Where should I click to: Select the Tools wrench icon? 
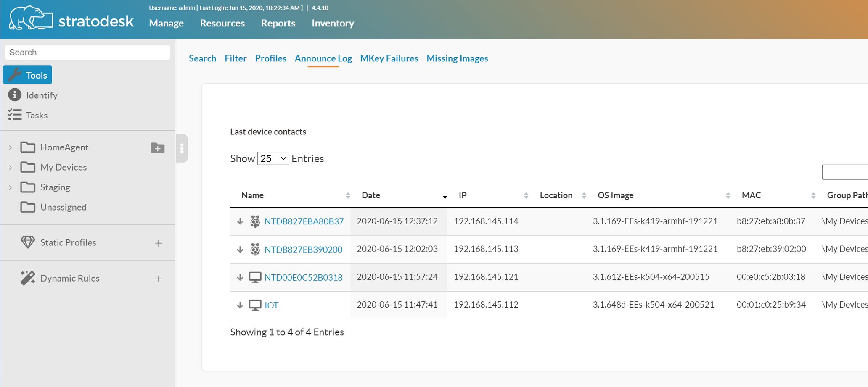[x=15, y=75]
